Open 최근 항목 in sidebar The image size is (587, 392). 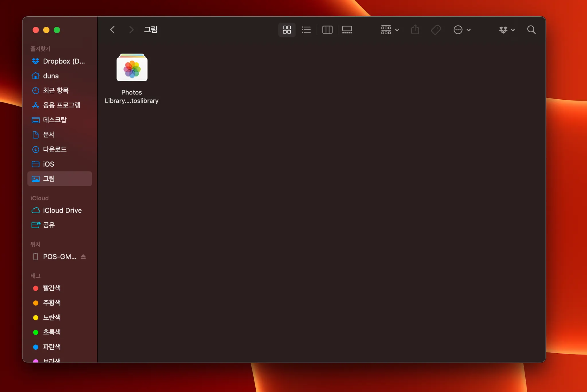pyautogui.click(x=56, y=90)
